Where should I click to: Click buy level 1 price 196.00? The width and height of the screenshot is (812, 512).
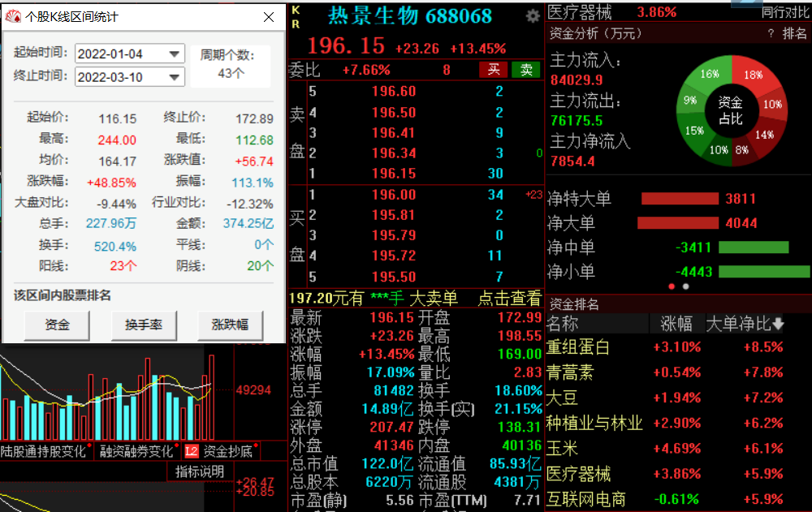pyautogui.click(x=394, y=196)
